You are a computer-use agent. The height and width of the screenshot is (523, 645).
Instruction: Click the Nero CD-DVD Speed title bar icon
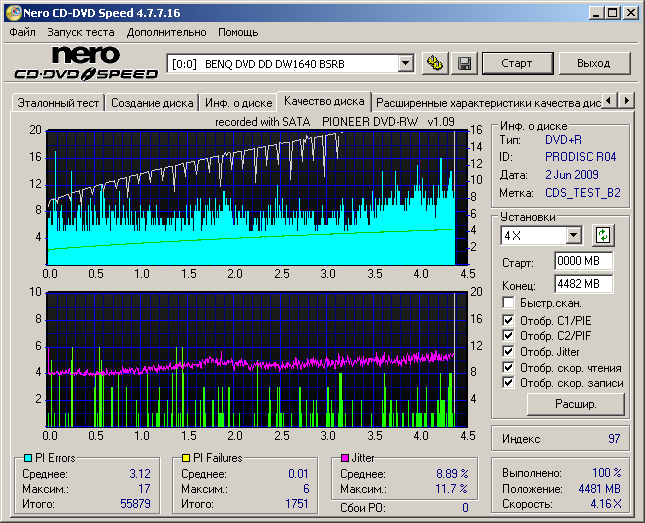pos(12,12)
